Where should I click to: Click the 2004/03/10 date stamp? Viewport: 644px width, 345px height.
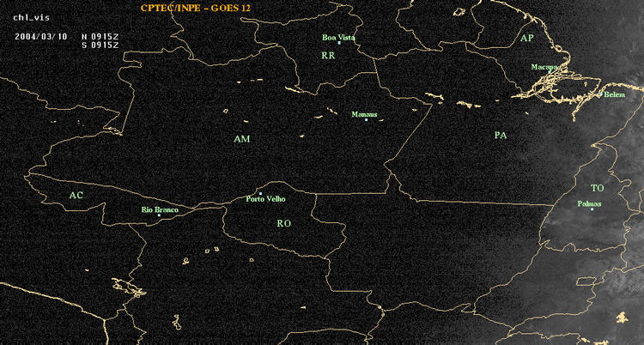[40, 36]
